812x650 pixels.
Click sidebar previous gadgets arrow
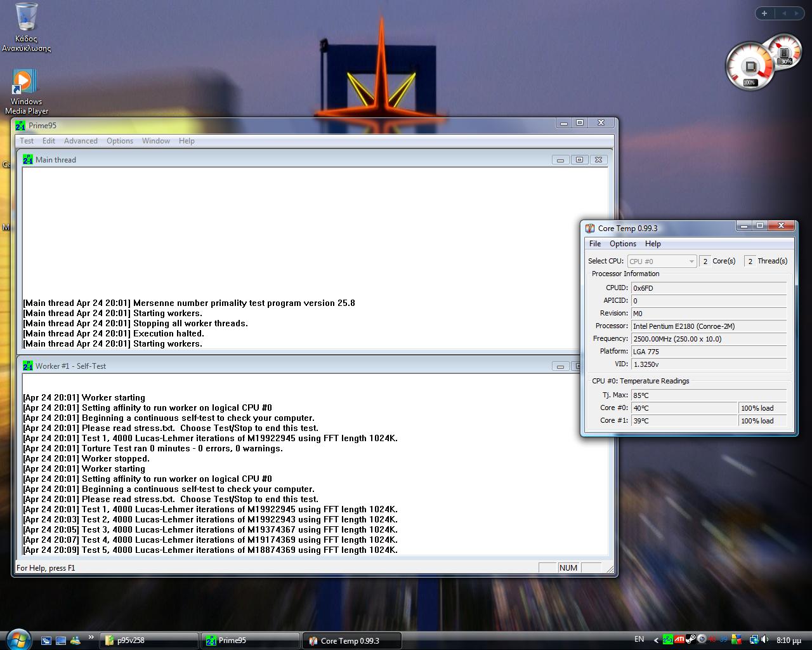(784, 13)
